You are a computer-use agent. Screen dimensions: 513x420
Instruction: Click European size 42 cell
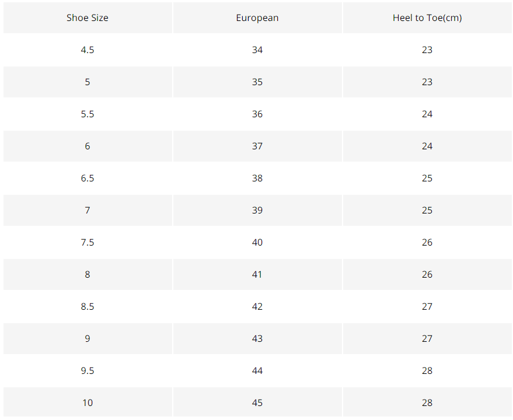257,306
